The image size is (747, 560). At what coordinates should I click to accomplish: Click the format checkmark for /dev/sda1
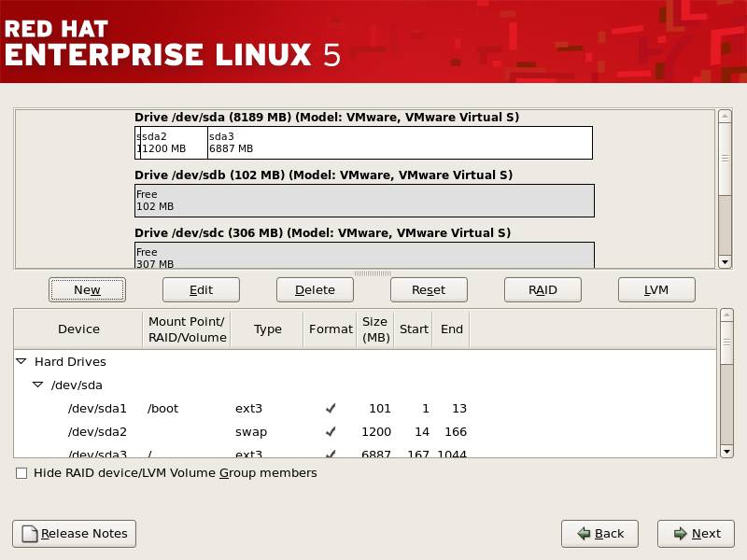coord(331,408)
